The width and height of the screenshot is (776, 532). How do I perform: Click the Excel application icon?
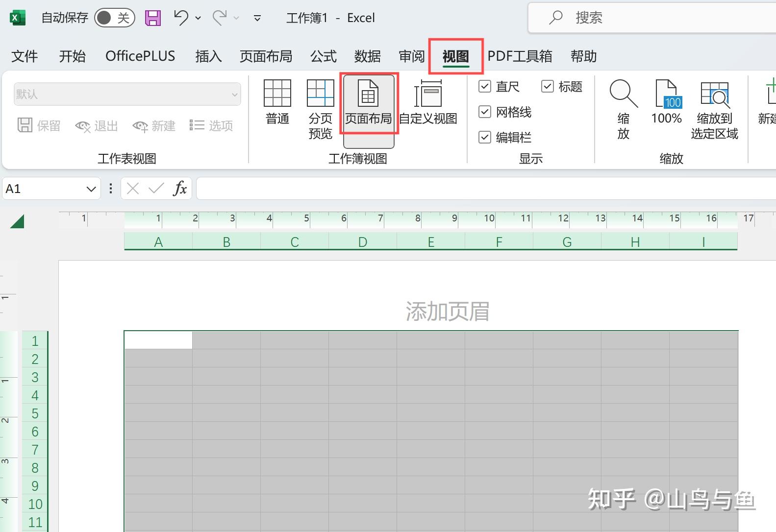pyautogui.click(x=18, y=18)
